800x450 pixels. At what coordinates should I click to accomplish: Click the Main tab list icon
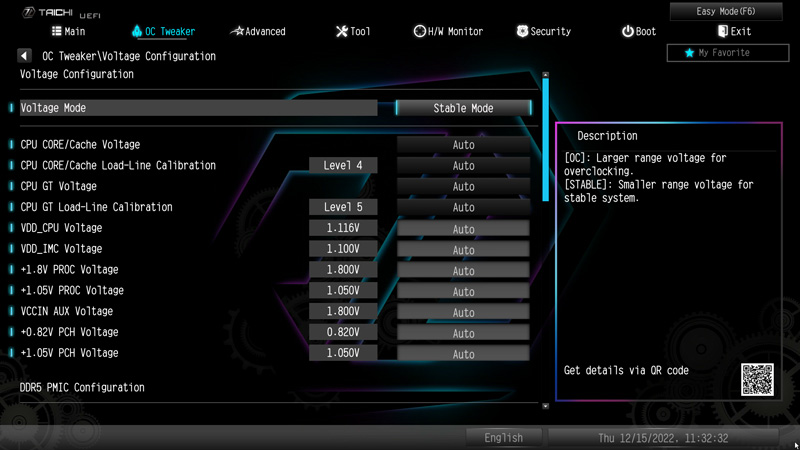click(57, 31)
